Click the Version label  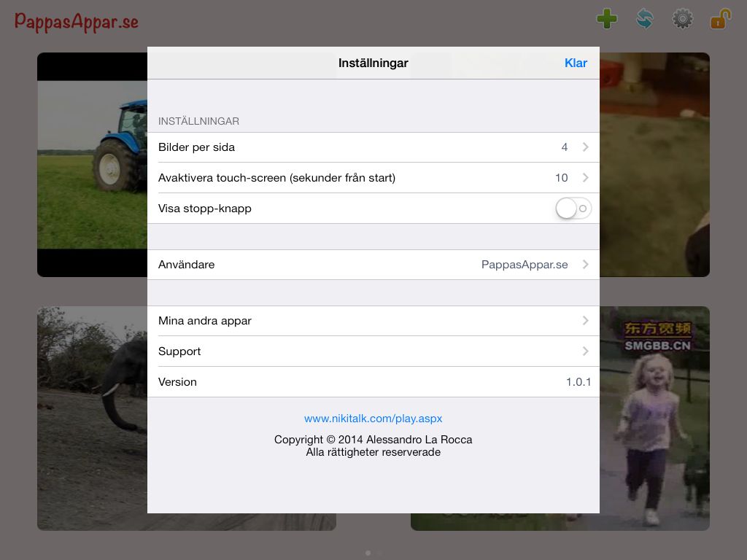point(177,382)
